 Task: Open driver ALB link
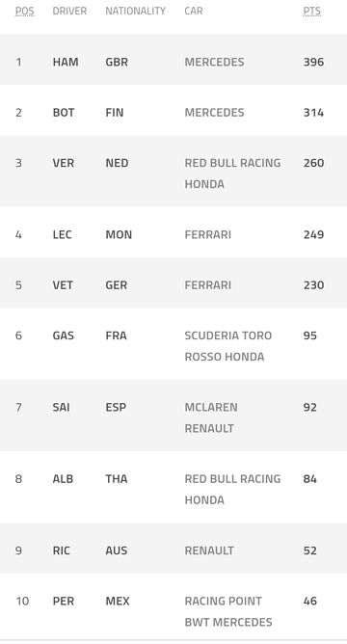point(63,479)
